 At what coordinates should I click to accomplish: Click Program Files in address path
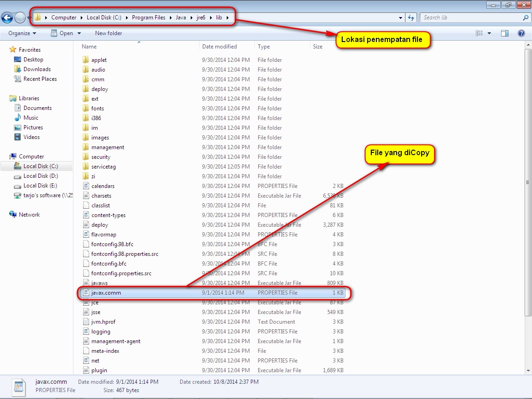[149, 18]
